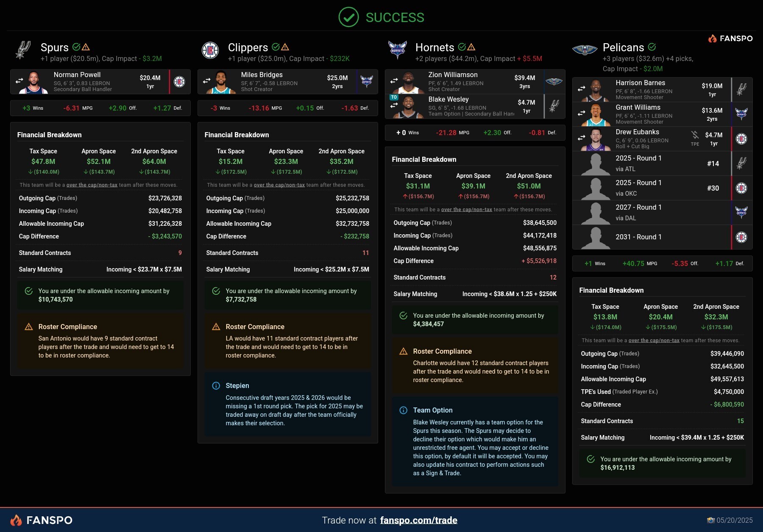Click the Clippers team logo in header
This screenshot has height=532, width=763.
[210, 50]
